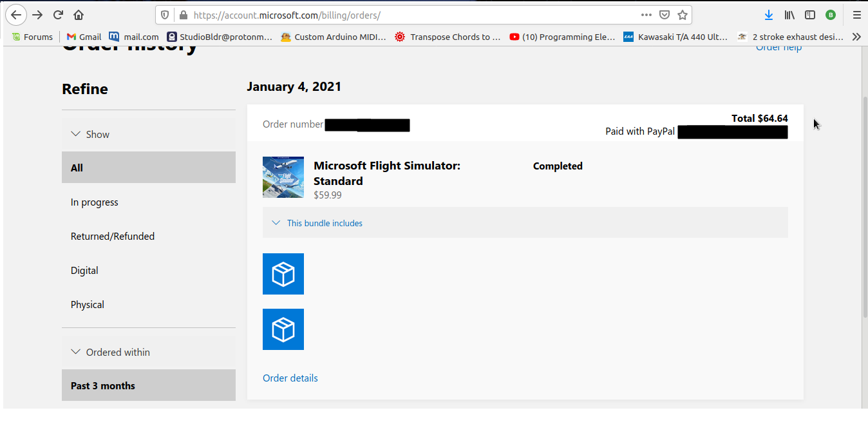The height and width of the screenshot is (446, 868).
Task: Collapse the Show filter section
Action: 149,134
